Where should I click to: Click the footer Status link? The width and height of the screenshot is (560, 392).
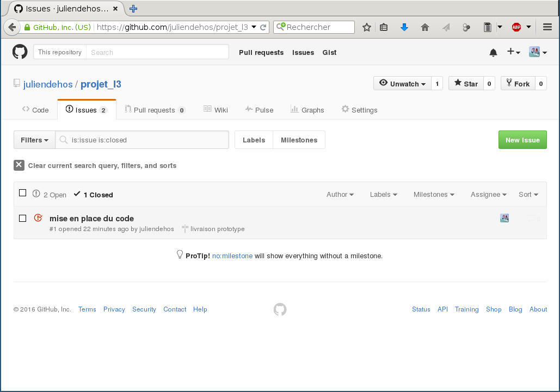tap(421, 309)
